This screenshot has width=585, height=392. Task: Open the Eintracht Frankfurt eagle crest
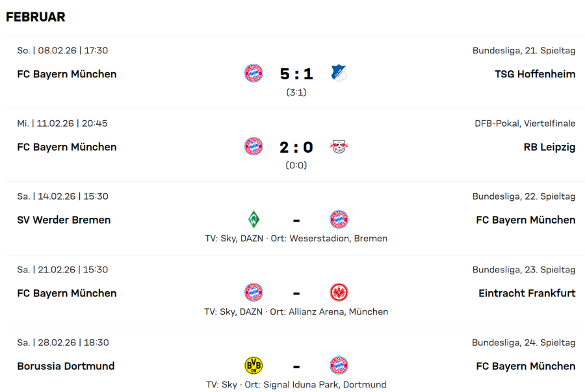(x=339, y=293)
